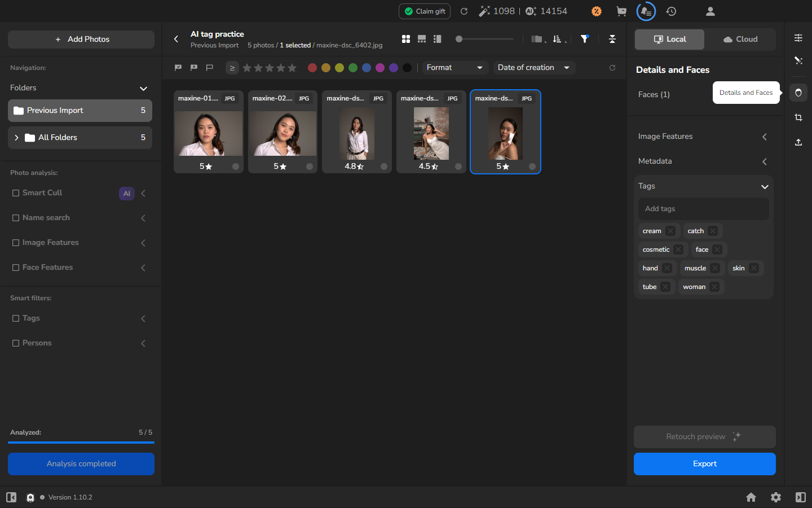Expand the Name search options arrow
812x508 pixels.
click(x=143, y=218)
